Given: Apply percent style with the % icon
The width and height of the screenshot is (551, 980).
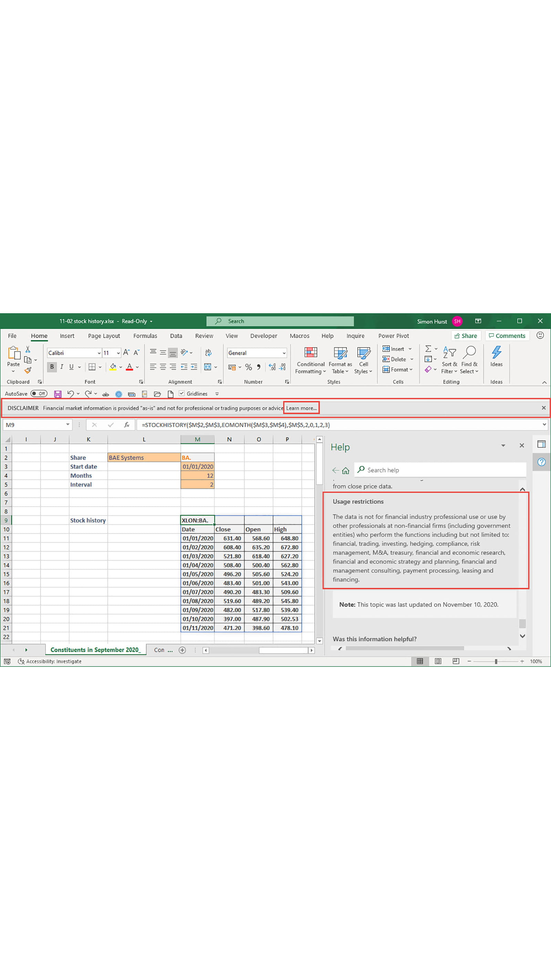Looking at the screenshot, I should click(248, 367).
